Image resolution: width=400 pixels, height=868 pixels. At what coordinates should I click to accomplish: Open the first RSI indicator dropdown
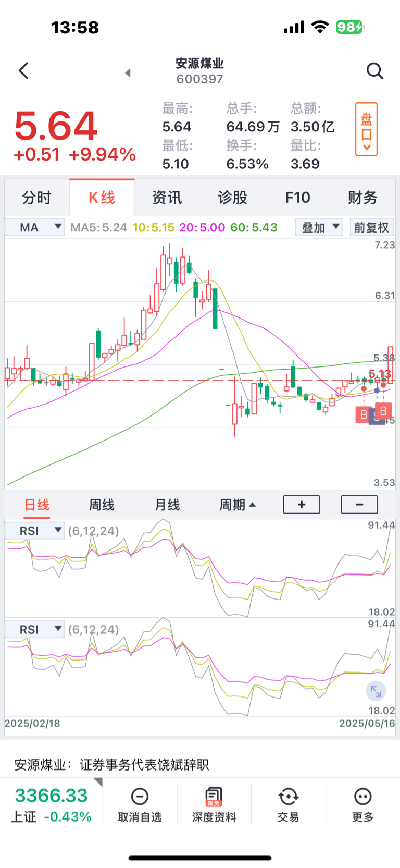34,531
